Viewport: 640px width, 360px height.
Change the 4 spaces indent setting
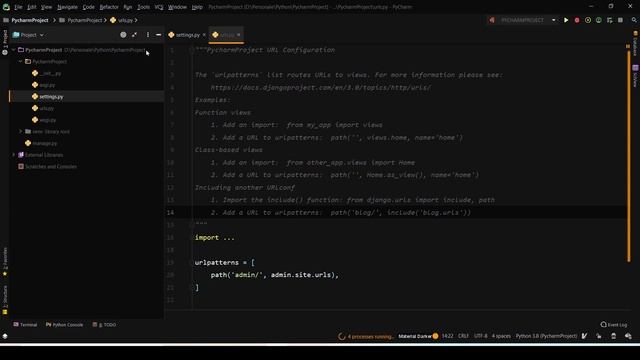[x=501, y=336]
